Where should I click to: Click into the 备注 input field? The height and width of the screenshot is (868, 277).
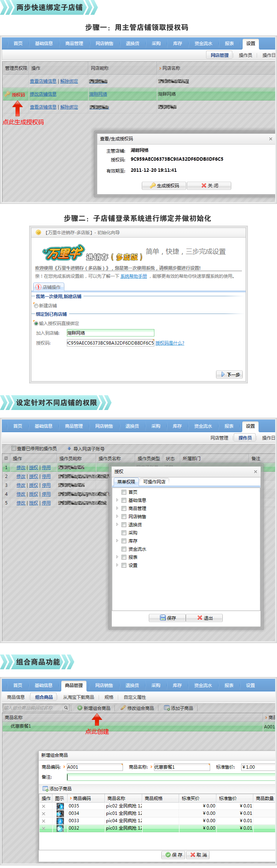170,777
